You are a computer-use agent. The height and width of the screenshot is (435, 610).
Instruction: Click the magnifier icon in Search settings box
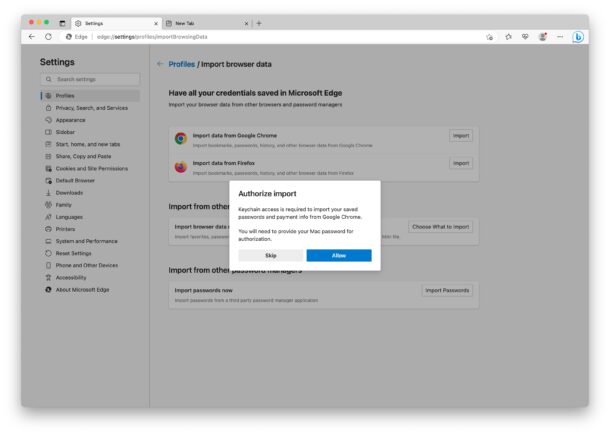(49, 79)
